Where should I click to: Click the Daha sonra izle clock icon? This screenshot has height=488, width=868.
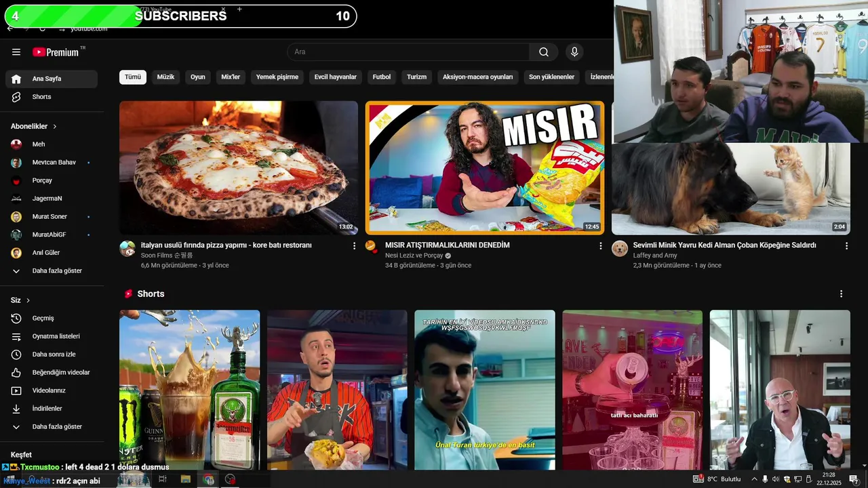16,354
